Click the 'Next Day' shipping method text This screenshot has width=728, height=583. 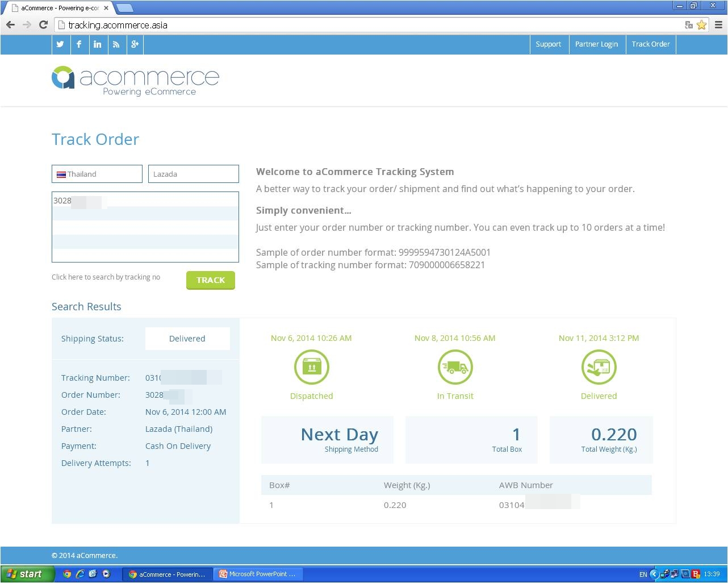[340, 434]
